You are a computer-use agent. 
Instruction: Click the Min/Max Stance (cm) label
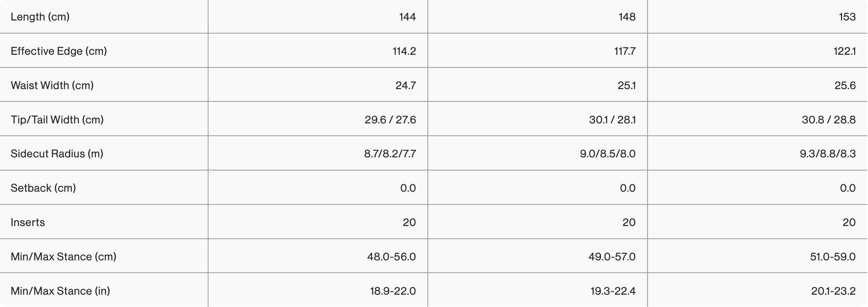coord(64,257)
